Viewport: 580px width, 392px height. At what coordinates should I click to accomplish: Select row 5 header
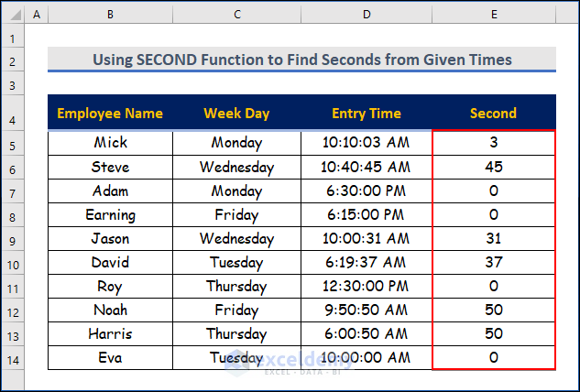13,144
